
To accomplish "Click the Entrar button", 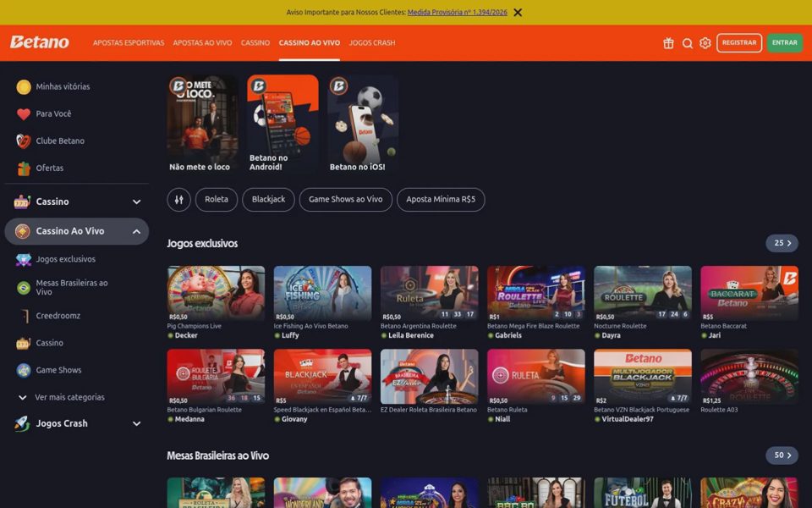I will tap(785, 43).
